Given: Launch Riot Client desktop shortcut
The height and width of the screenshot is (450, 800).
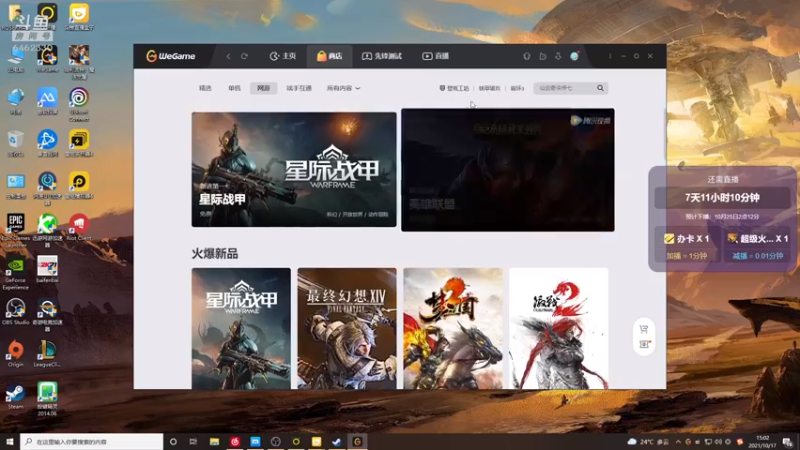Looking at the screenshot, I should coord(79,227).
